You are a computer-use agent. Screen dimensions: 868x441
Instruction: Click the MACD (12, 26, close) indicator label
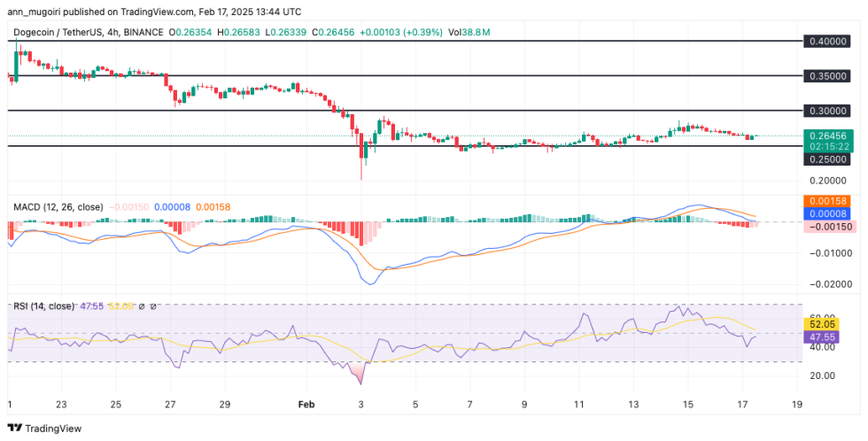pyautogui.click(x=58, y=206)
